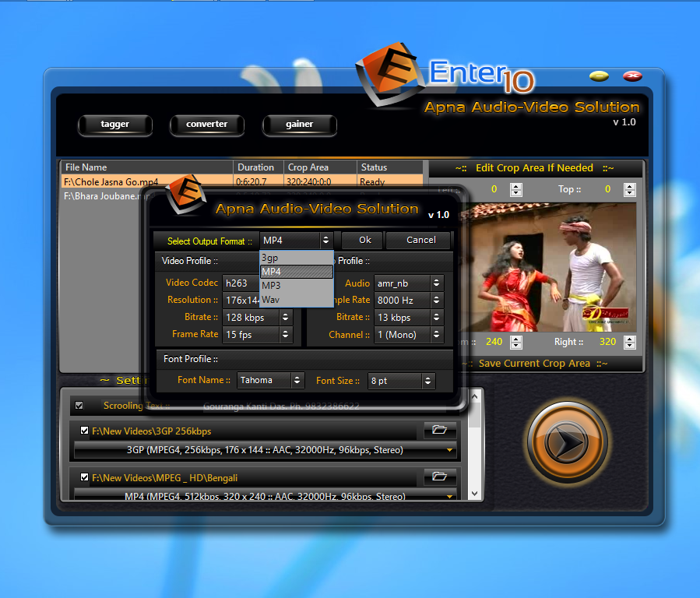The width and height of the screenshot is (700, 598).
Task: Click the Video Codec h263 field
Action: [241, 283]
